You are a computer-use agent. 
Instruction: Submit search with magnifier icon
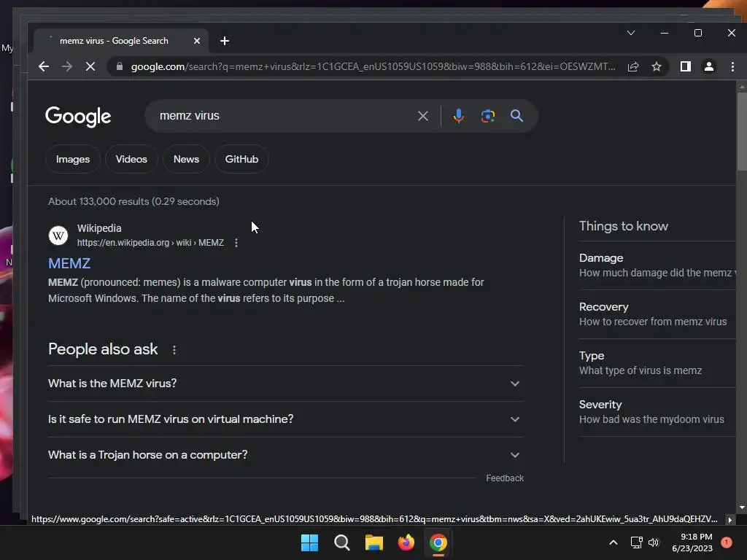click(517, 116)
